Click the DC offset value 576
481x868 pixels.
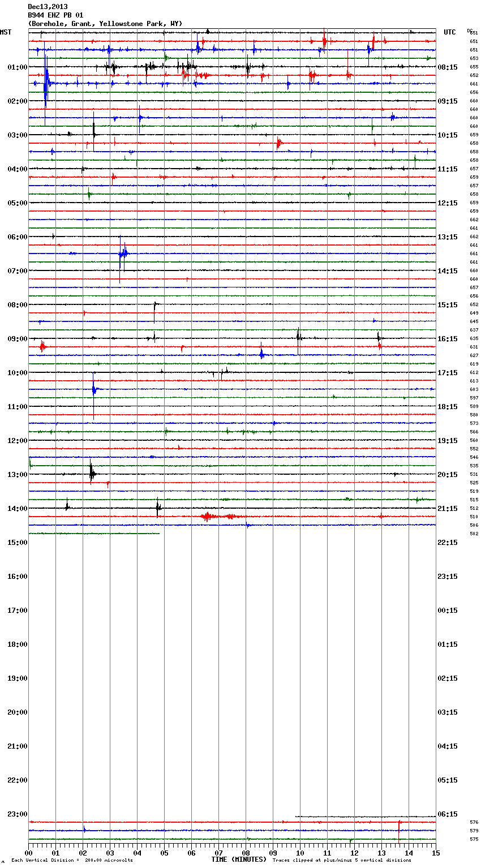click(x=474, y=822)
